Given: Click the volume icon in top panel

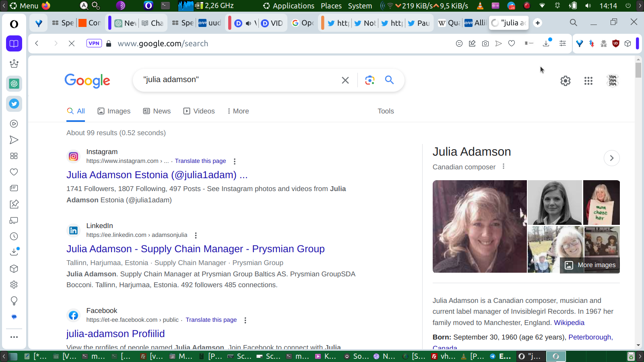Looking at the screenshot, I should click(588, 6).
